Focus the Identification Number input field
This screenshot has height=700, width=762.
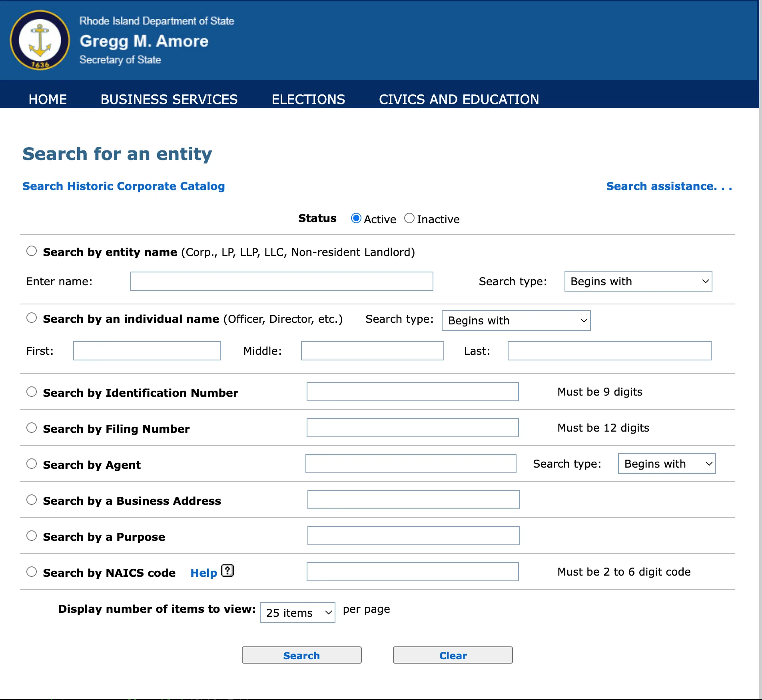(413, 392)
